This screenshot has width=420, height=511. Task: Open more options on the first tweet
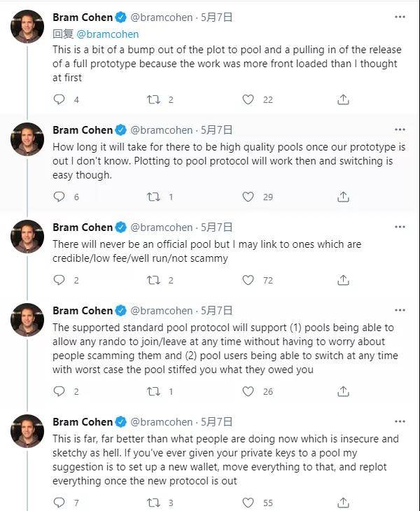(399, 16)
